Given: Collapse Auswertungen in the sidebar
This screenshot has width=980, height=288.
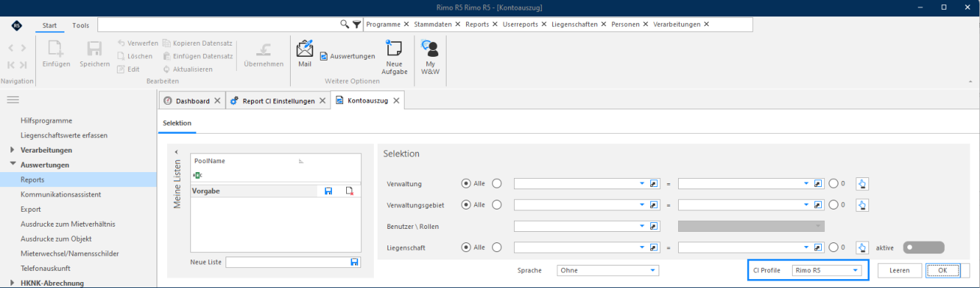Looking at the screenshot, I should 13,165.
